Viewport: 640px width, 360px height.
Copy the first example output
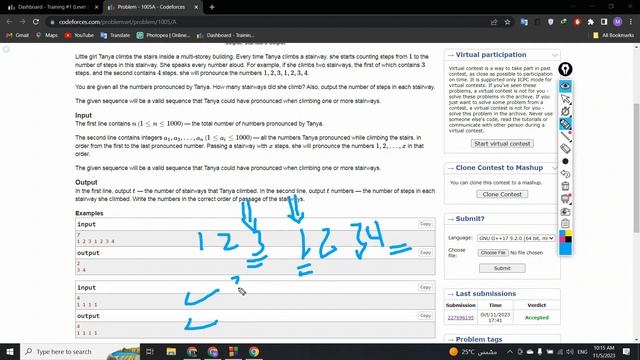tap(425, 252)
